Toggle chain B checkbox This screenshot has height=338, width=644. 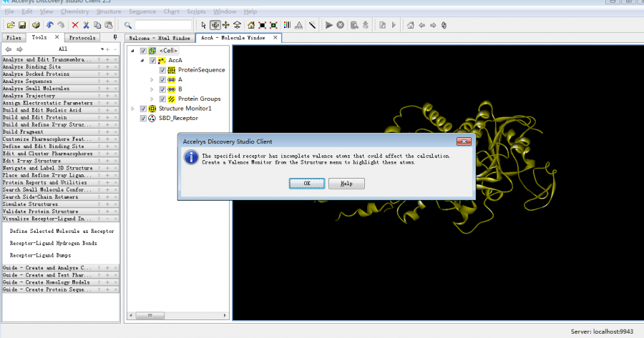coord(162,89)
